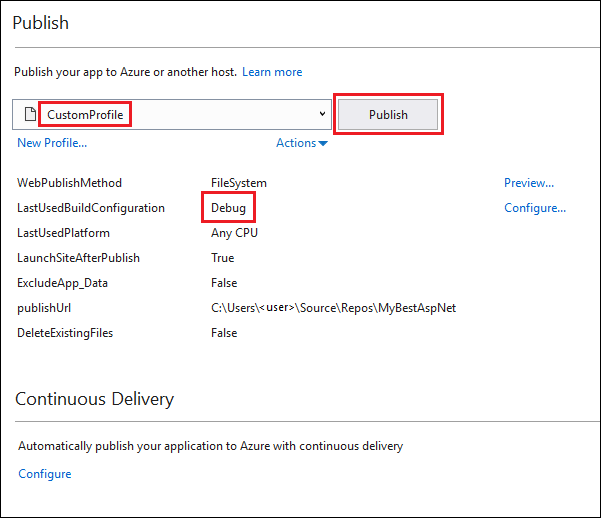The width and height of the screenshot is (601, 518).
Task: Select the WebPublishMethod property label
Action: click(69, 183)
